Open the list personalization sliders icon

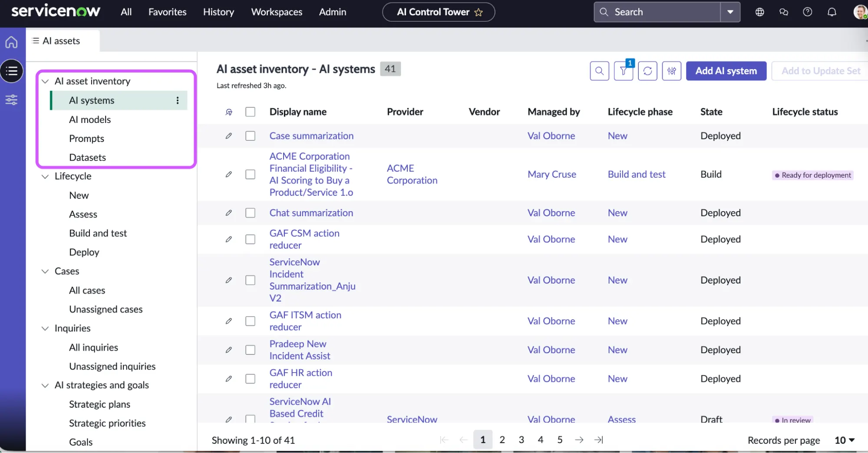[672, 71]
